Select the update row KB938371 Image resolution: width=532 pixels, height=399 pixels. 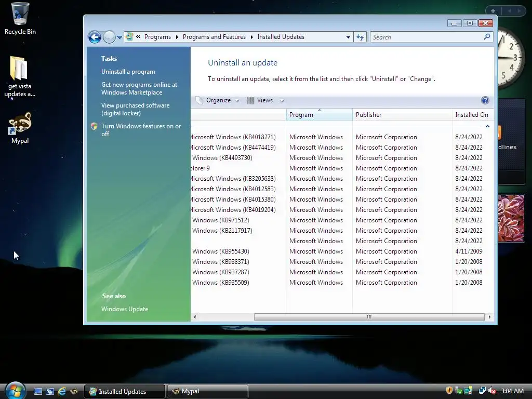tap(341, 262)
